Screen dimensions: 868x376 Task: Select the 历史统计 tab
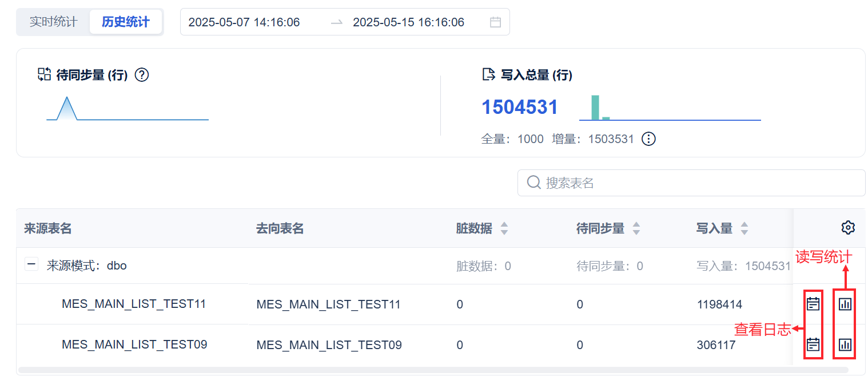coord(126,22)
